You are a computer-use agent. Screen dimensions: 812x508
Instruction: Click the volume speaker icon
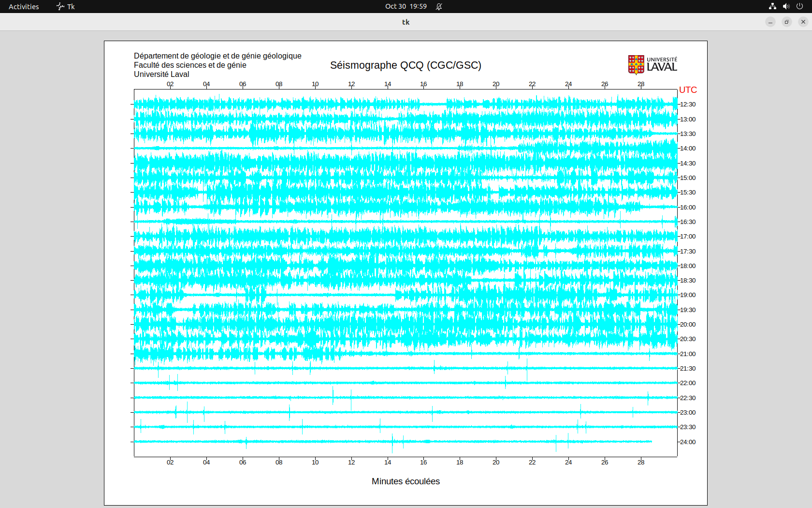pyautogui.click(x=786, y=6)
